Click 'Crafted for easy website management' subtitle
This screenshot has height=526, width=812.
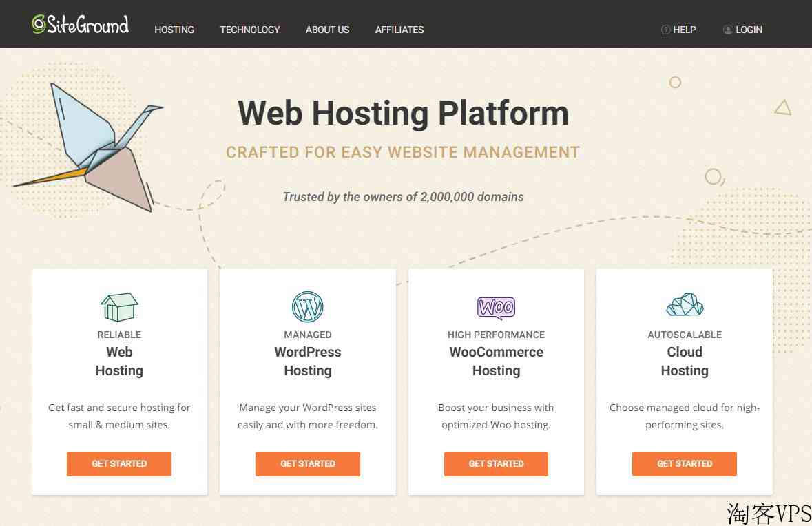(x=403, y=152)
